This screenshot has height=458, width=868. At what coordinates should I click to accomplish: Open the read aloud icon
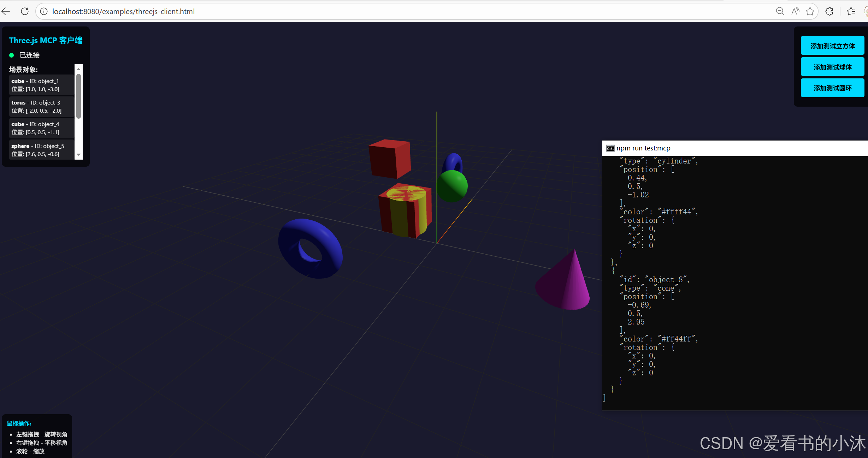(x=795, y=11)
